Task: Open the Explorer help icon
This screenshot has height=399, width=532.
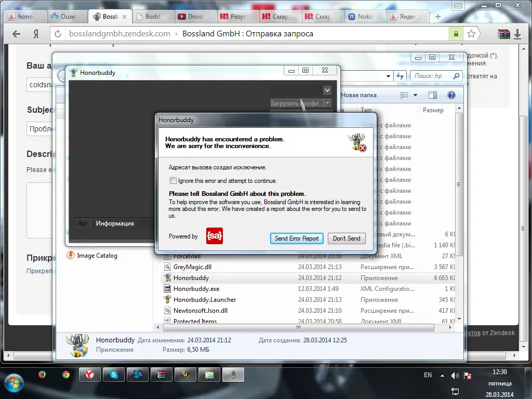Action: point(451,95)
